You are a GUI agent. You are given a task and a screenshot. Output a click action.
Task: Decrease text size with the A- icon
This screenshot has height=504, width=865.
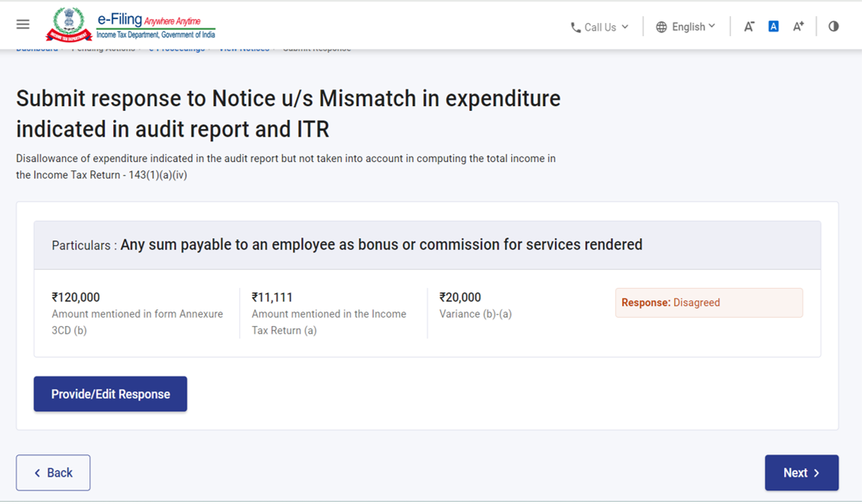click(749, 27)
